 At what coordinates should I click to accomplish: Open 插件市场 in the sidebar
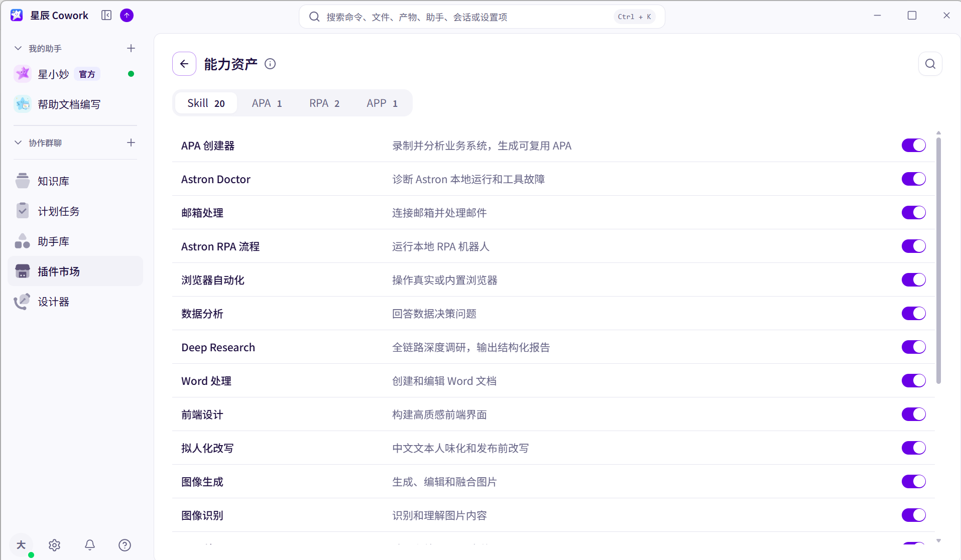(x=75, y=271)
